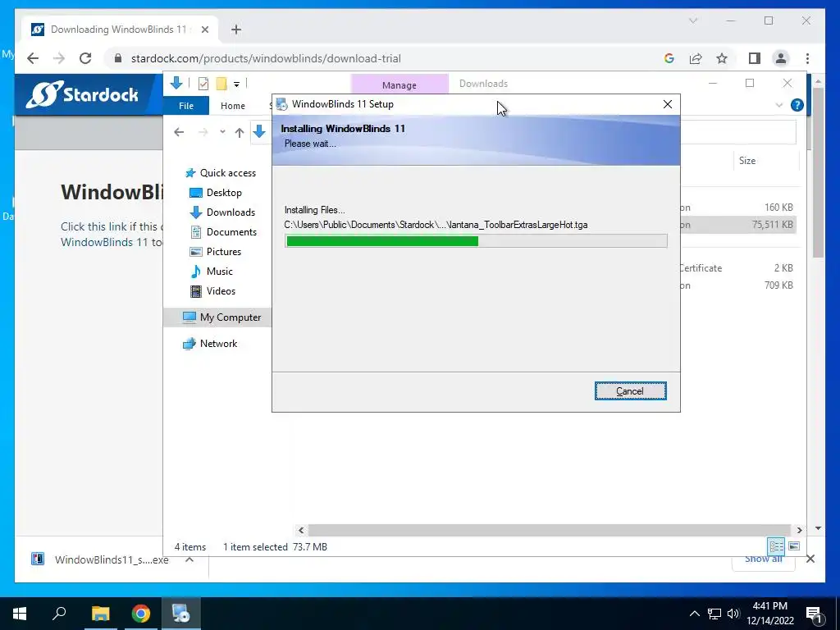Image resolution: width=840 pixels, height=630 pixels.
Task: Open the network tray icon
Action: point(714,614)
